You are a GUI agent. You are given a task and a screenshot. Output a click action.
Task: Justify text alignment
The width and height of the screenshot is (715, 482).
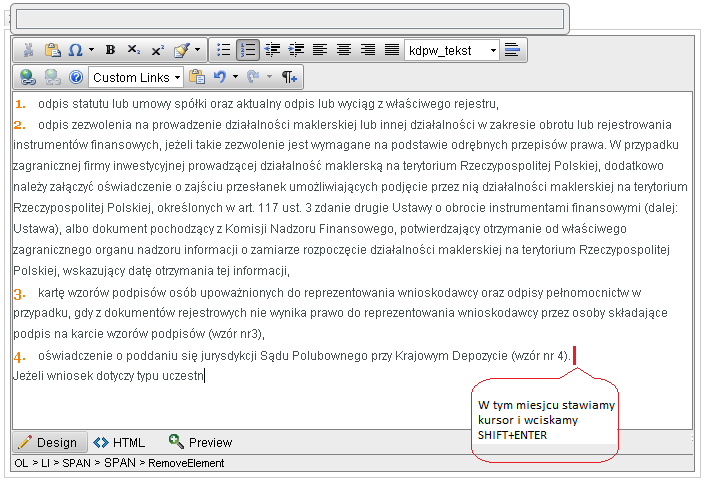(392, 50)
